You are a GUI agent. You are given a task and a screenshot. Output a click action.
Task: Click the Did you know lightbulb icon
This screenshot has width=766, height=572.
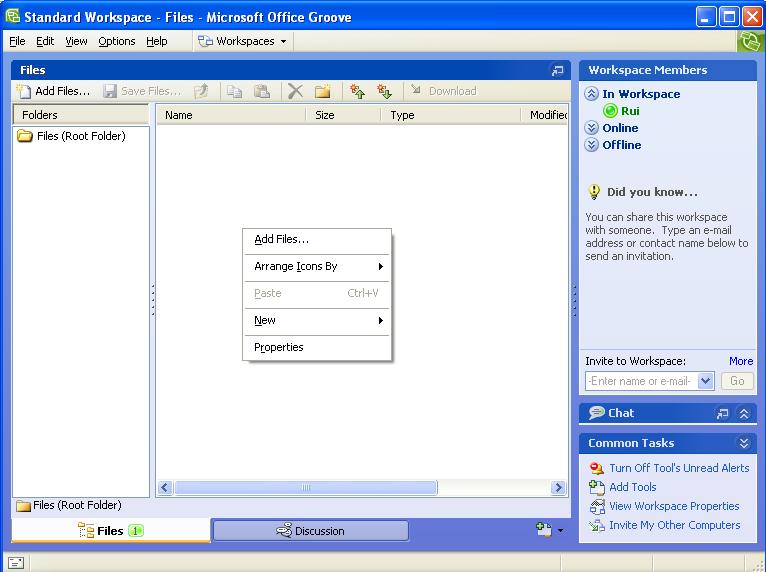coord(594,192)
